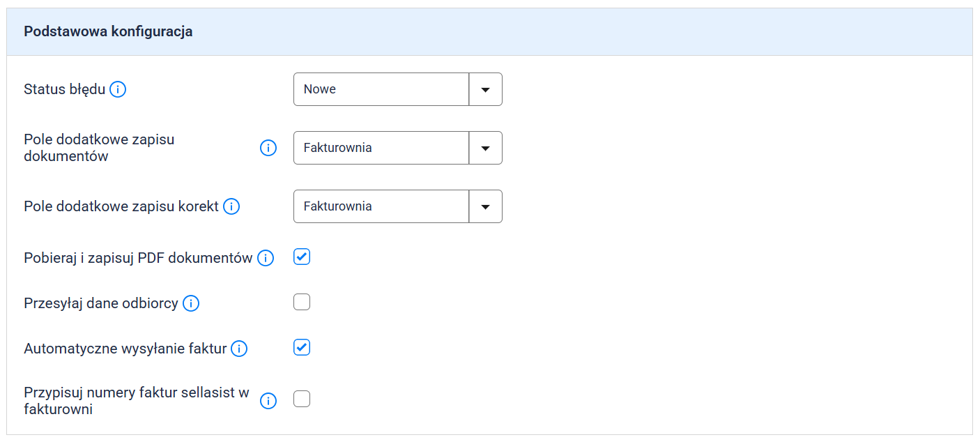Click the Status błędu field showing Nowe

[x=381, y=89]
